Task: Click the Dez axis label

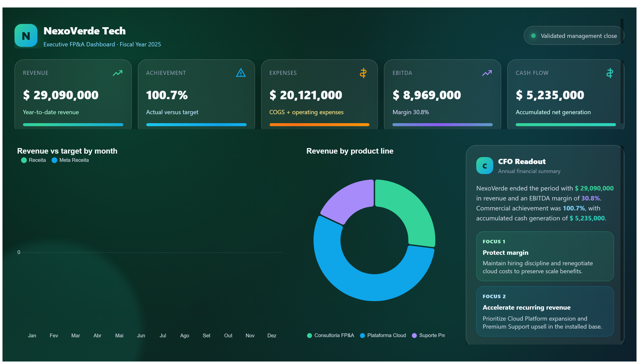Action: tap(272, 336)
